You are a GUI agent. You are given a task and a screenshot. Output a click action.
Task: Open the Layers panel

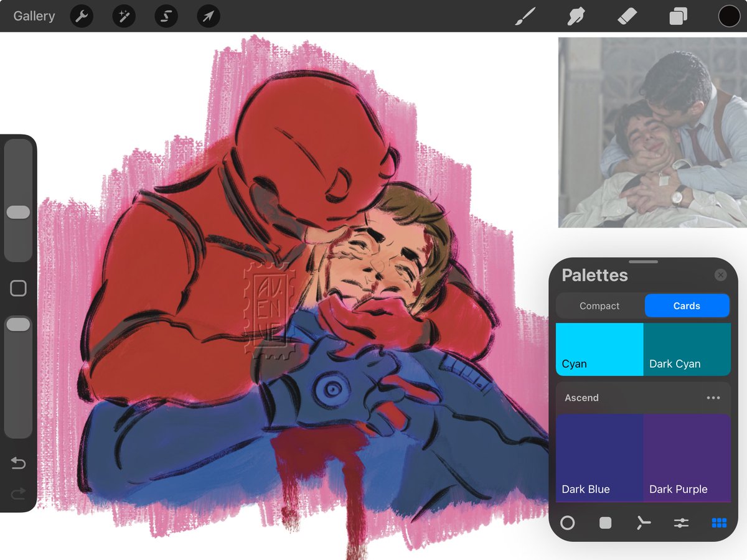[678, 16]
